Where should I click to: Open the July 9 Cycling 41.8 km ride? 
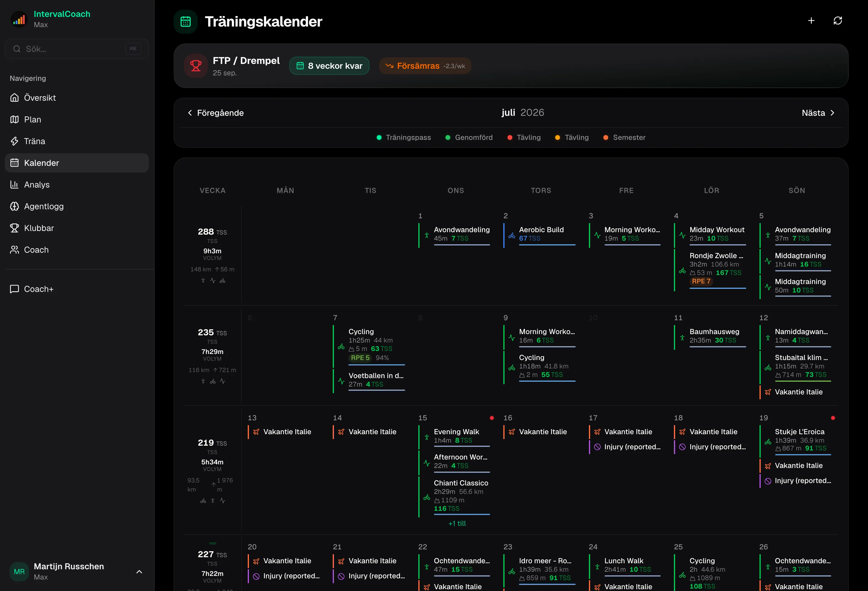pos(540,367)
